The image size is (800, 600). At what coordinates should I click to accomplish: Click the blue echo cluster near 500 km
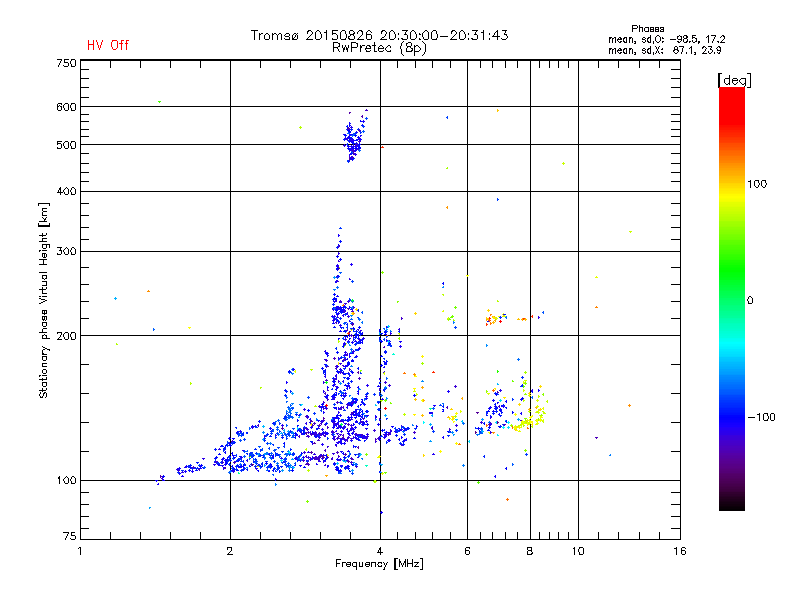pyautogui.click(x=353, y=139)
